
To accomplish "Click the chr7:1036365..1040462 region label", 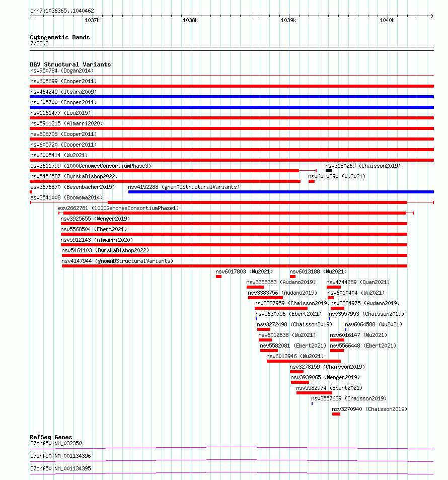I will pyautogui.click(x=62, y=11).
